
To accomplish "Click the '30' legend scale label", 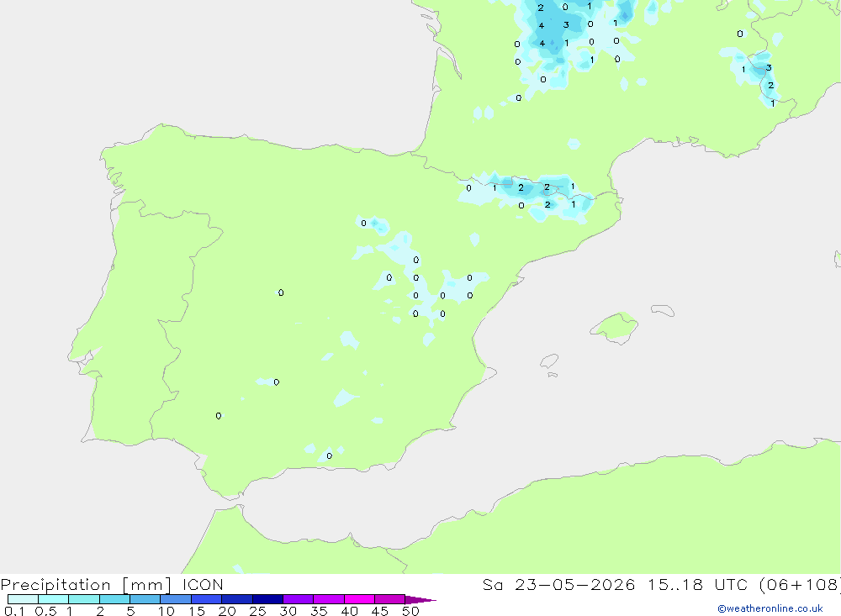I will point(288,611).
